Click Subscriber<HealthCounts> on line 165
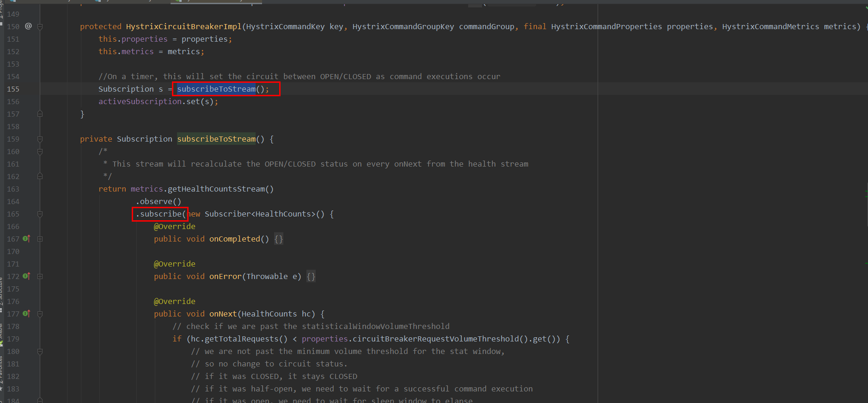The width and height of the screenshot is (868, 403). pos(260,214)
